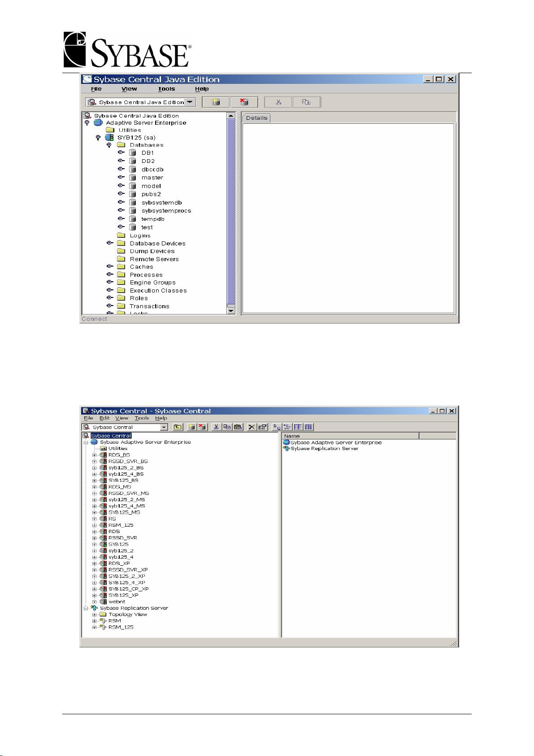Click the tree pane vertical scrollbar thumb
534x756 pixels.
click(231, 212)
